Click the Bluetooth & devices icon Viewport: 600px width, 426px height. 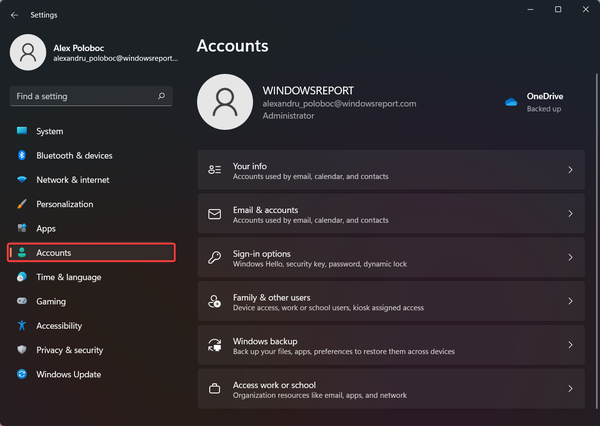click(21, 156)
